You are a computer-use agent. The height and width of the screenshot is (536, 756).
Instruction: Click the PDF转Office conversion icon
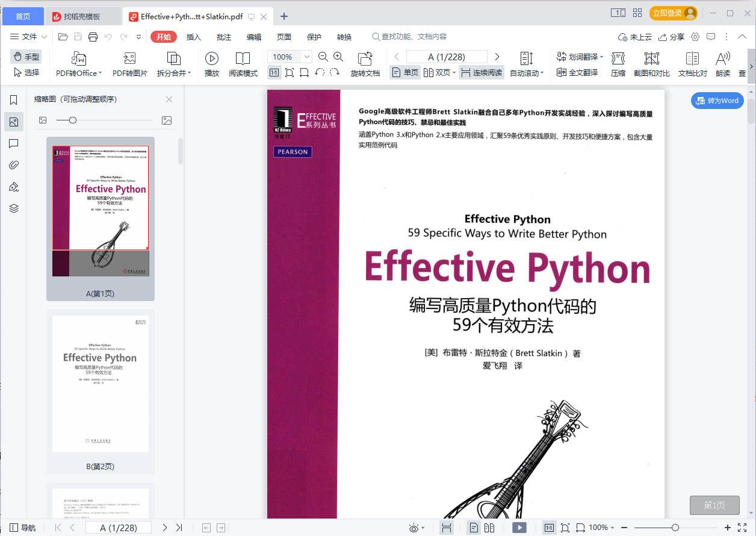click(x=79, y=58)
